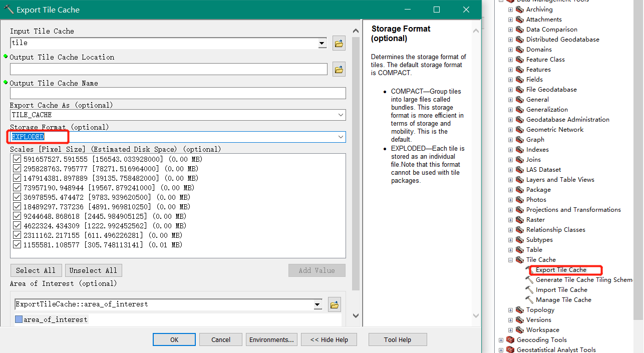
Task: Click File Geodatabase toolset icon
Action: click(520, 90)
